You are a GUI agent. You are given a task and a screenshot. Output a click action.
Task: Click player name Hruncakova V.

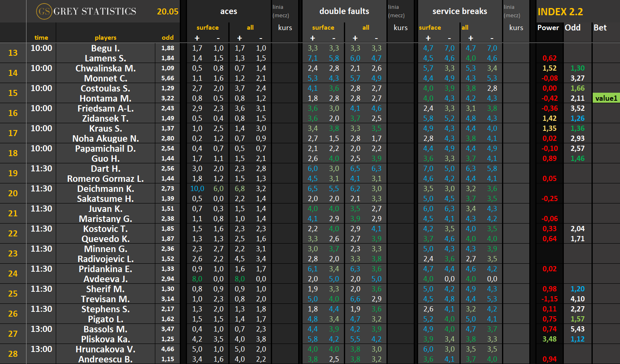click(x=106, y=349)
